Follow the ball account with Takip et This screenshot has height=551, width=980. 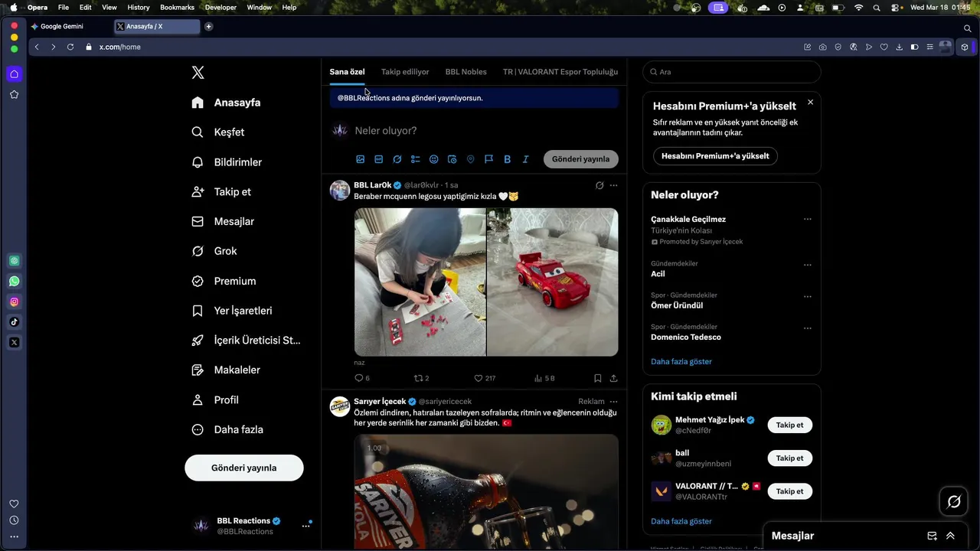click(789, 458)
